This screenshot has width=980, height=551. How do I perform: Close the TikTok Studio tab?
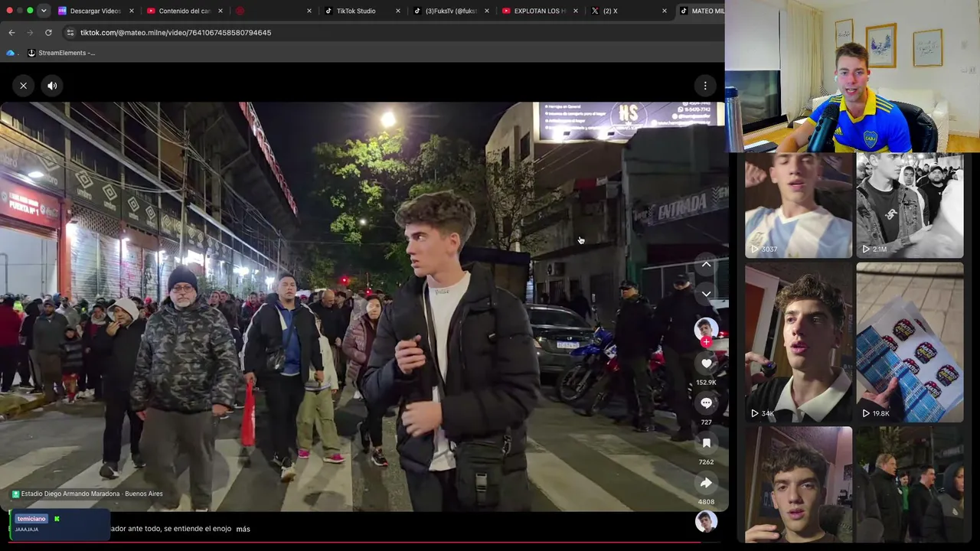(x=398, y=11)
